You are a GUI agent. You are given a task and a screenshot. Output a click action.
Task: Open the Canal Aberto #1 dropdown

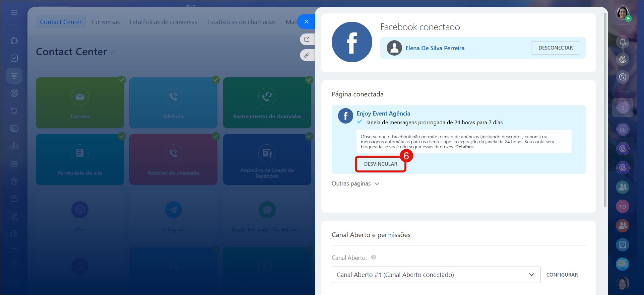point(436,275)
